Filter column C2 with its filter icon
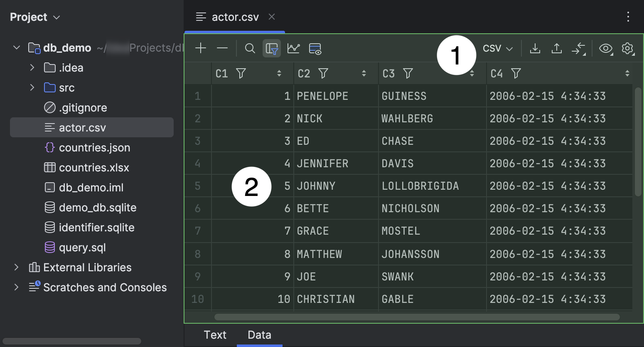This screenshot has width=644, height=347. tap(323, 73)
